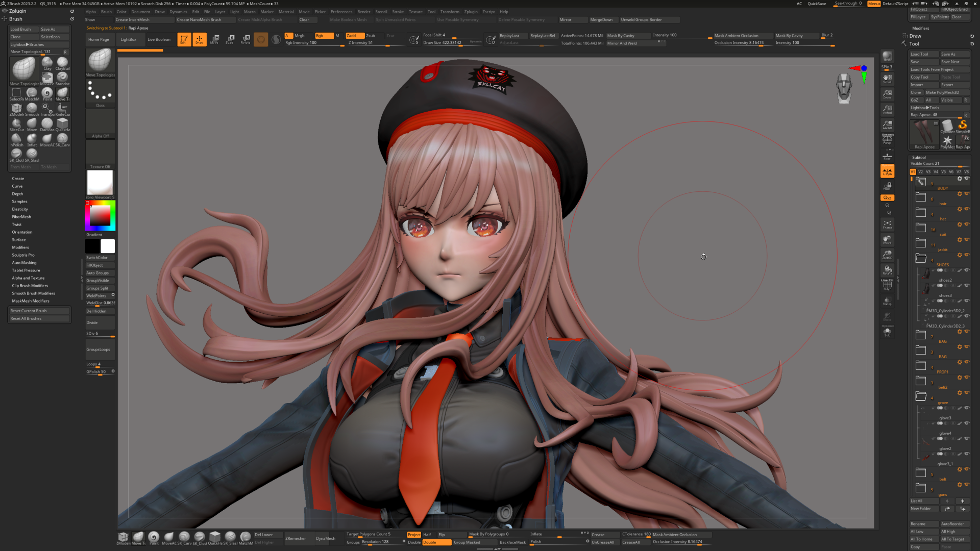Click the main color picker square
This screenshot has width=980, height=551.
(100, 215)
